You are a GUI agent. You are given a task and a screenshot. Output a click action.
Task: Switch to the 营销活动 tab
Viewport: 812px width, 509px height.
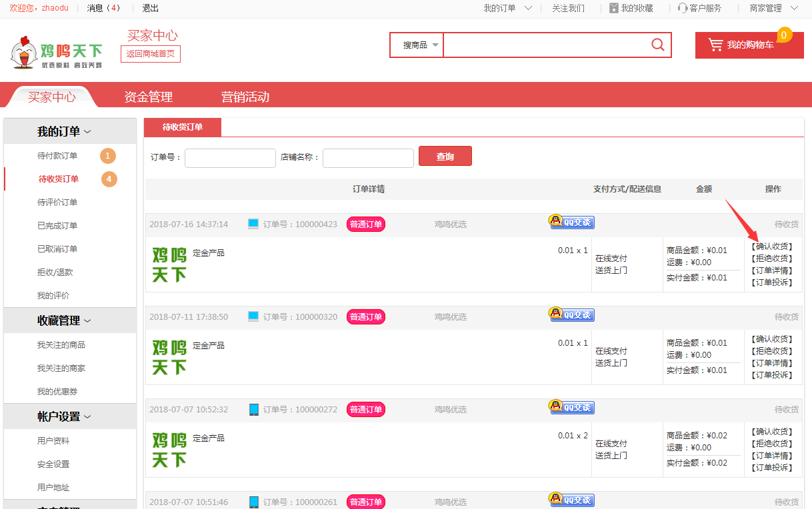[245, 97]
